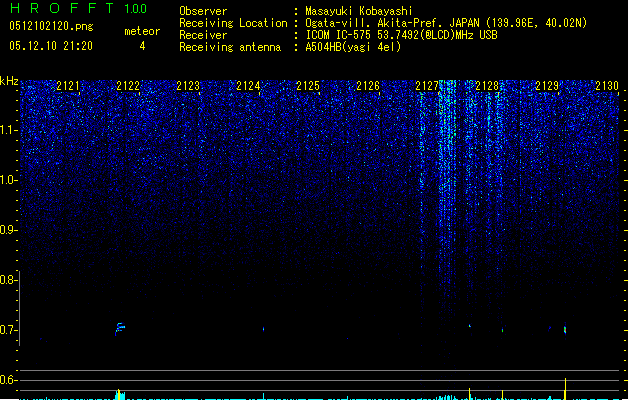This screenshot has width=629, height=400.
Task: Click the 2121 time marker
Action: [68, 85]
